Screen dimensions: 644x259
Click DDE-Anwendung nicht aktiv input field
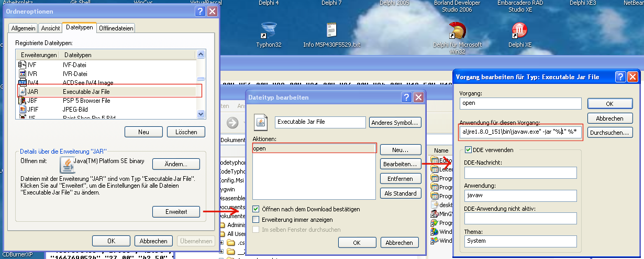click(x=520, y=218)
